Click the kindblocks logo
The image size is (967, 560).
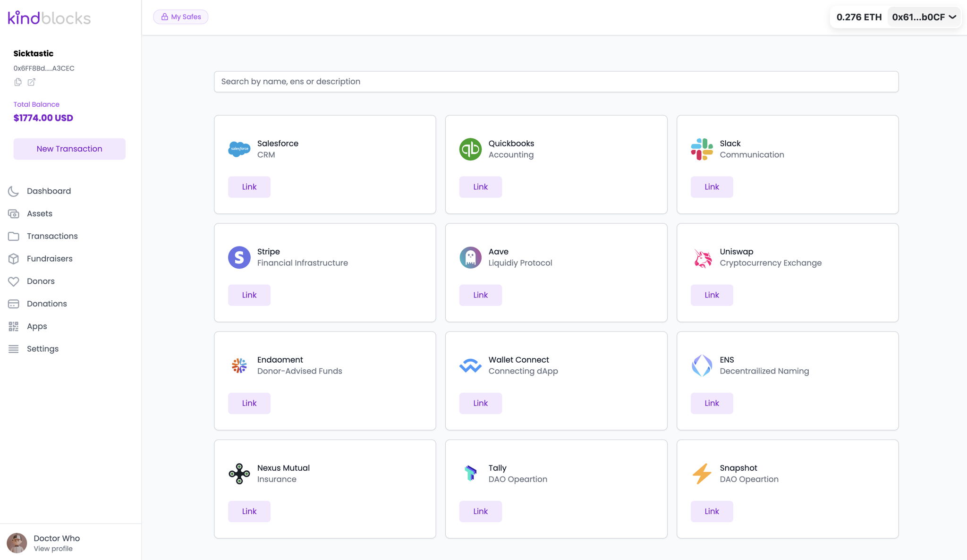click(x=49, y=18)
